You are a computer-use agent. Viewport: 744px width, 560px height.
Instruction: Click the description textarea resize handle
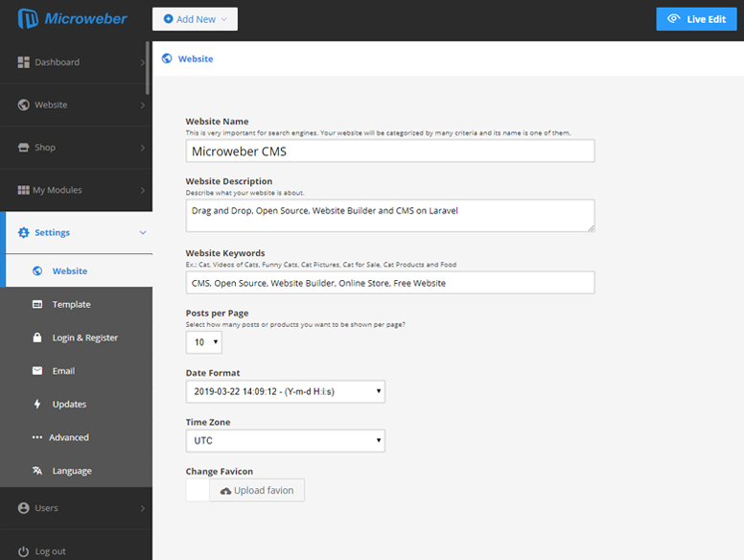tap(591, 228)
